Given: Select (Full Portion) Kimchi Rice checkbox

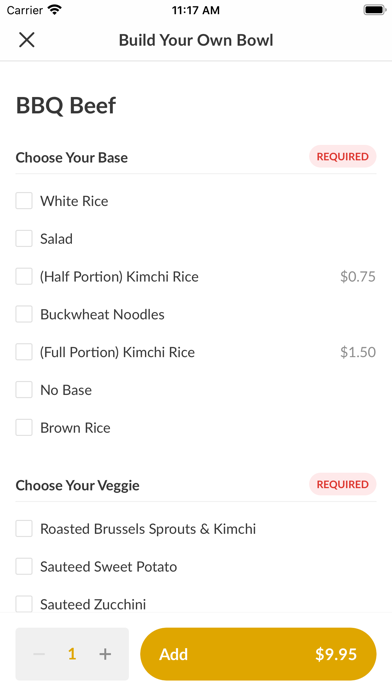Looking at the screenshot, I should click(24, 352).
